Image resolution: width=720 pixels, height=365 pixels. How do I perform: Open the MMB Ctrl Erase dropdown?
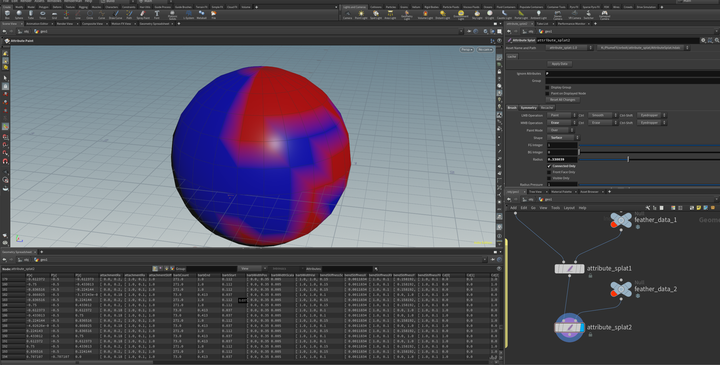(602, 123)
